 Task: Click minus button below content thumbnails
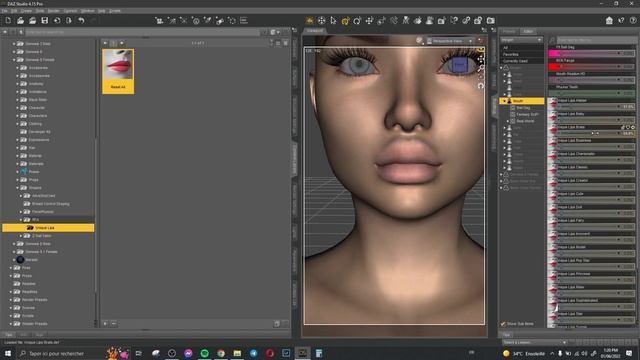tap(114, 324)
